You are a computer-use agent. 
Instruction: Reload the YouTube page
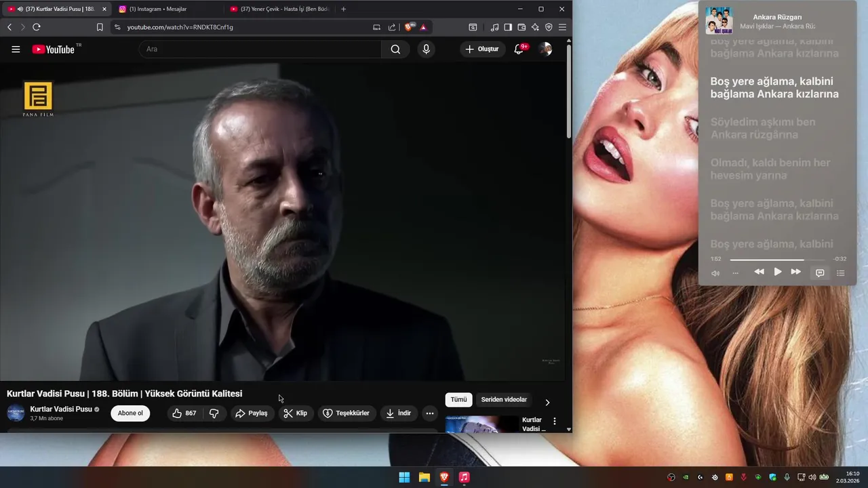point(37,27)
